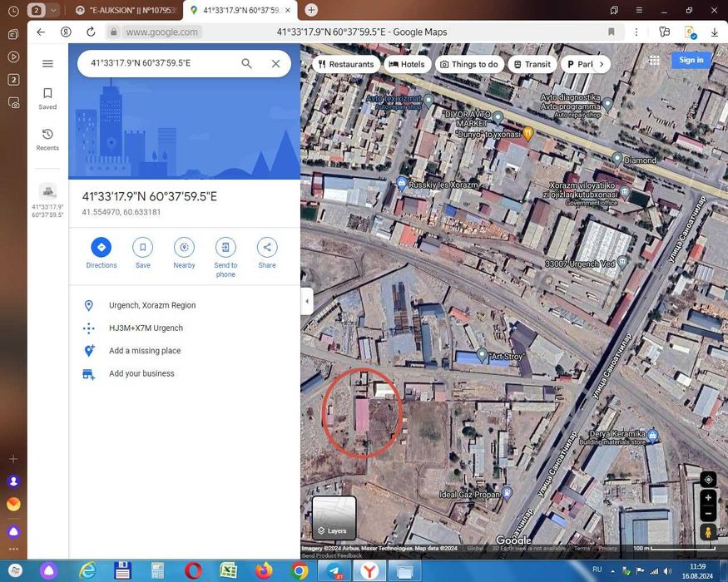Click 33007-Urgench Ved marker
The width and height of the screenshot is (728, 582).
pos(622,262)
